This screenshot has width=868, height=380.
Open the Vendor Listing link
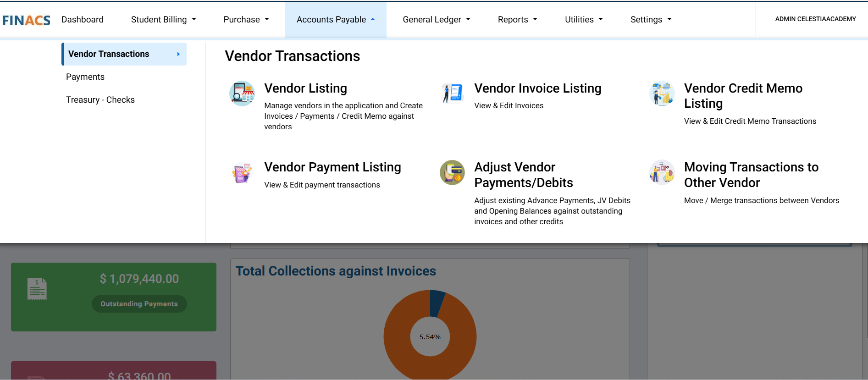(305, 88)
